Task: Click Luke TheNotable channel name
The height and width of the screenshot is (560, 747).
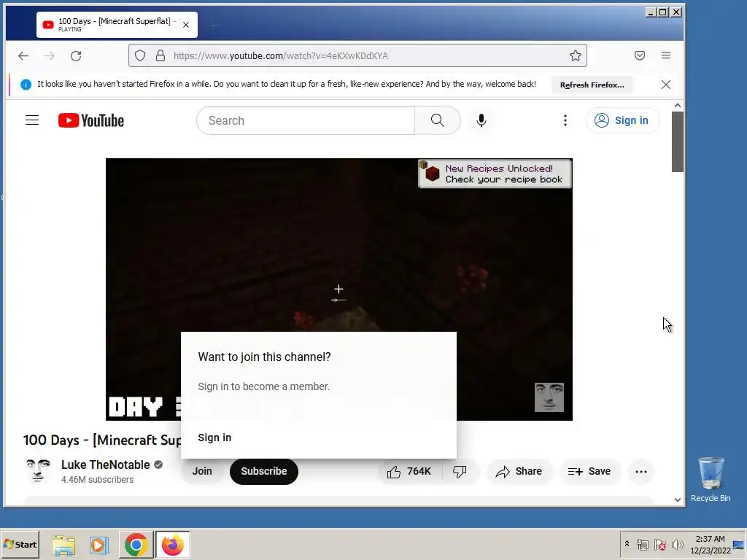Action: tap(105, 464)
